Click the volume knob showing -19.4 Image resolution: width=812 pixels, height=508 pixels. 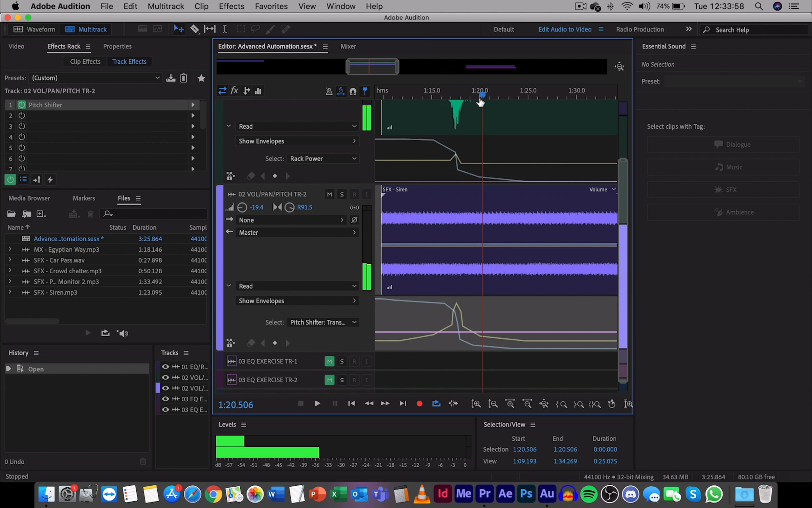(242, 207)
